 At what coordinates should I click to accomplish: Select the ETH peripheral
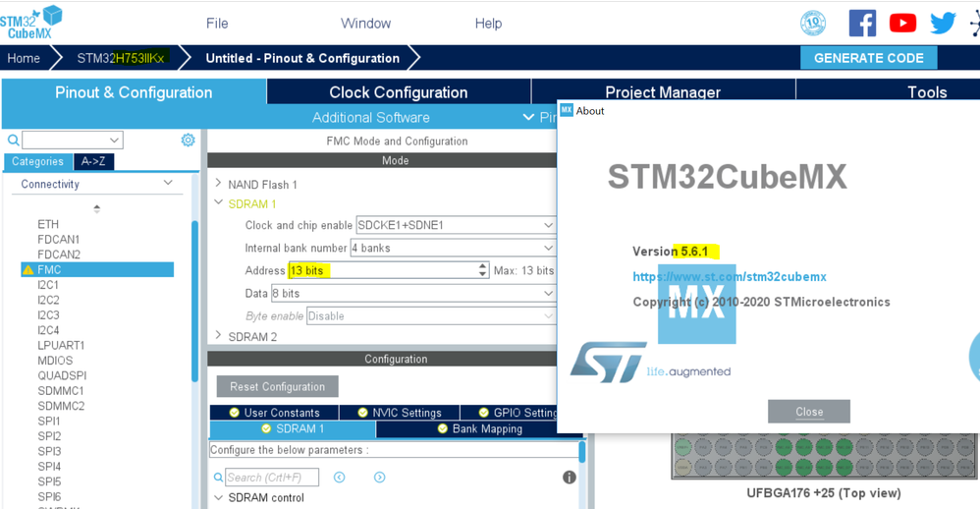(48, 224)
